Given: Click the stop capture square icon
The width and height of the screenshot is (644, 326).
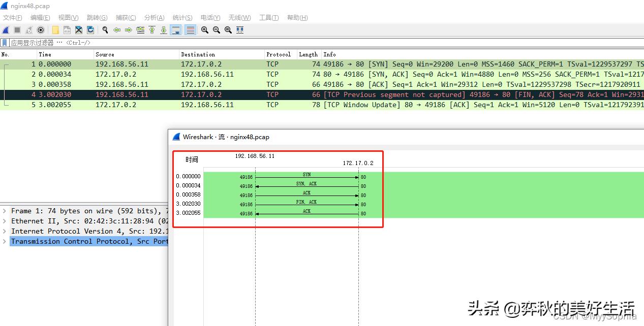Looking at the screenshot, I should pyautogui.click(x=17, y=30).
